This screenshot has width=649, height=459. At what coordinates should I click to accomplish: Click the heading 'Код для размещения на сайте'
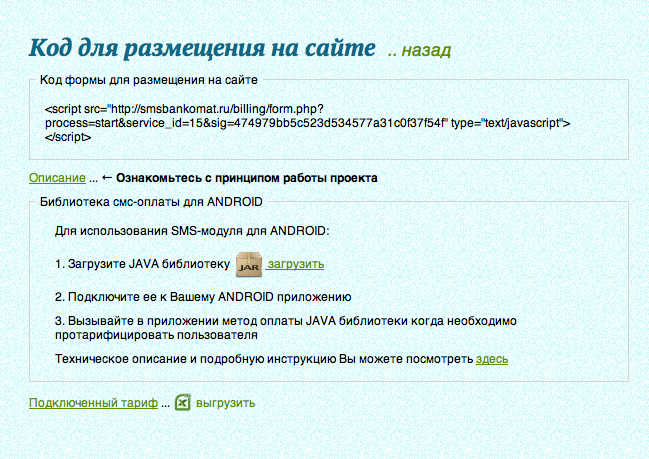coord(202,48)
